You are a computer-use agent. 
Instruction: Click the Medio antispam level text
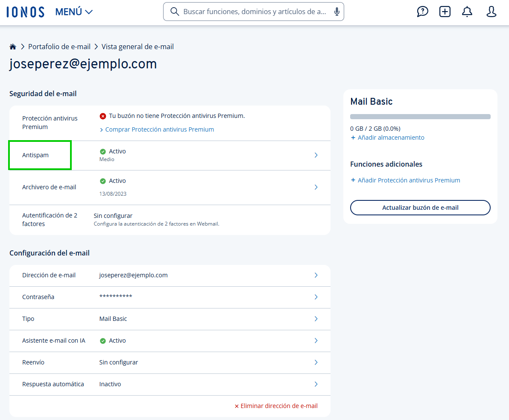tap(107, 159)
